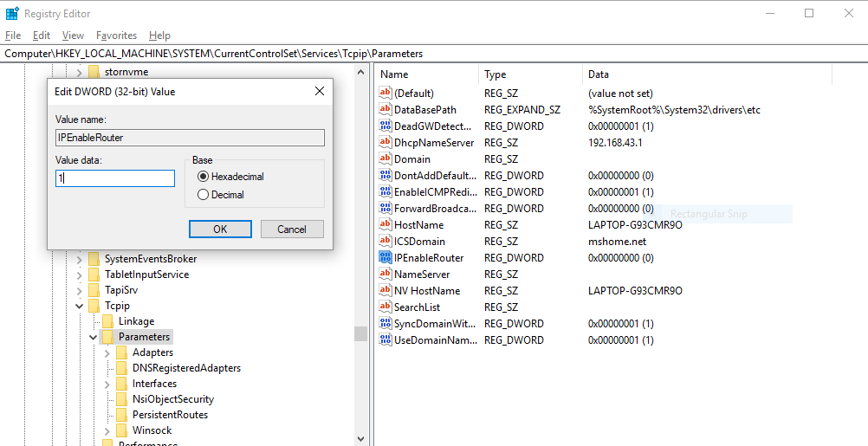The width and height of the screenshot is (868, 446).
Task: Click the Registry Editor app icon
Action: point(12,13)
